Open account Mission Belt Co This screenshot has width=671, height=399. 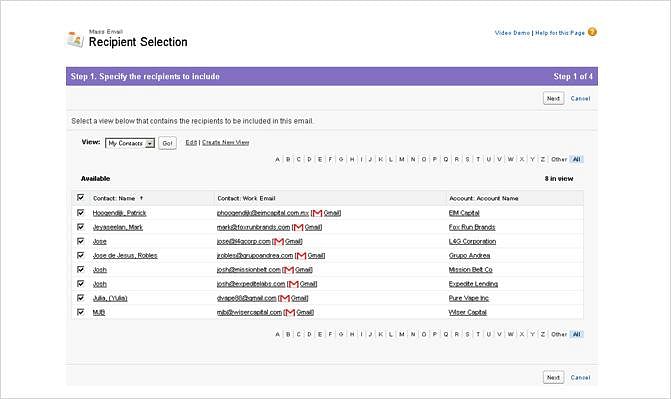coord(471,270)
